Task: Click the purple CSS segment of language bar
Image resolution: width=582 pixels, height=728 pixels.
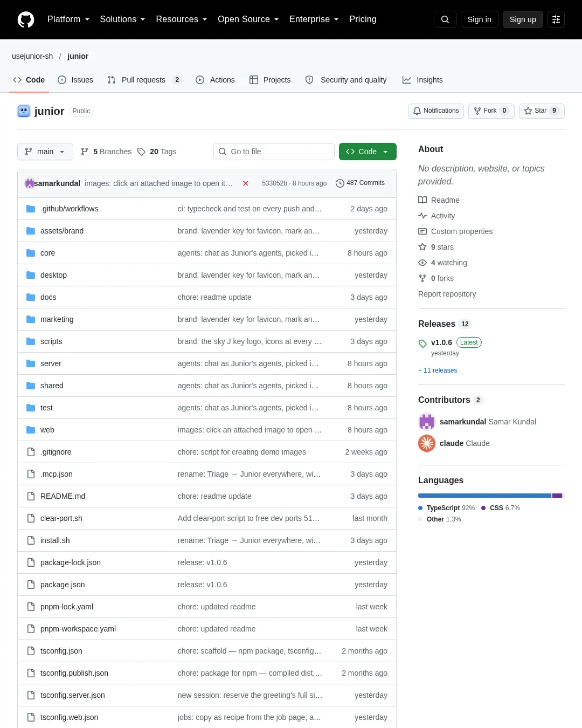Action: 557,496
